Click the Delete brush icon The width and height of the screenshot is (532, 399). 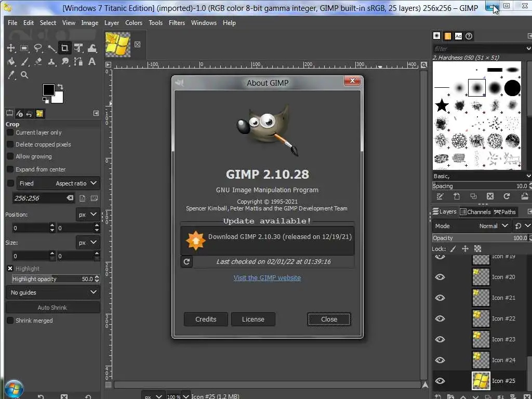coord(490,196)
